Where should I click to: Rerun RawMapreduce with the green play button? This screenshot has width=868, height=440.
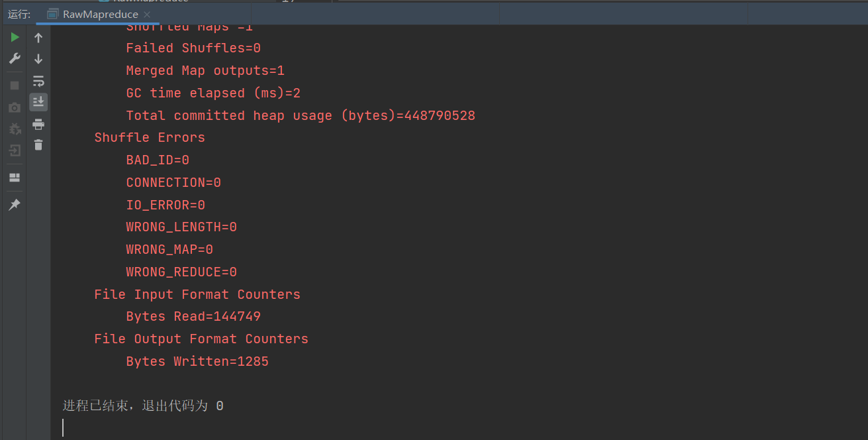[x=15, y=38]
